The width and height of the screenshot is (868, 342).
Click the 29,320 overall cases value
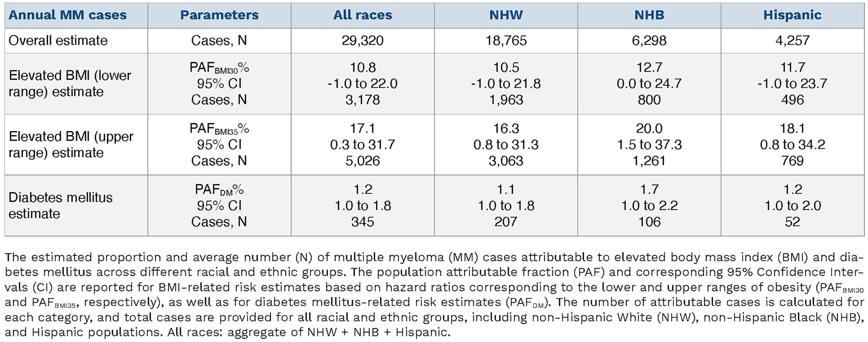click(362, 40)
